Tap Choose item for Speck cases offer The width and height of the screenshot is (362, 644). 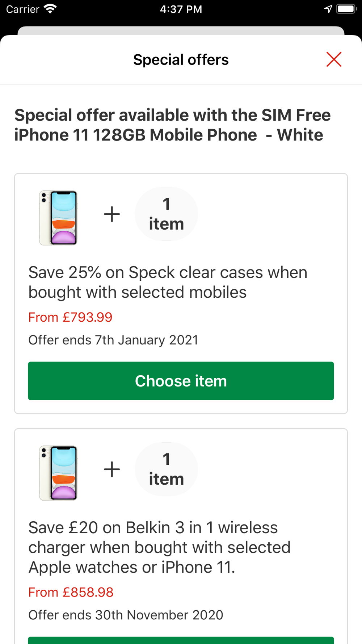coord(181,381)
